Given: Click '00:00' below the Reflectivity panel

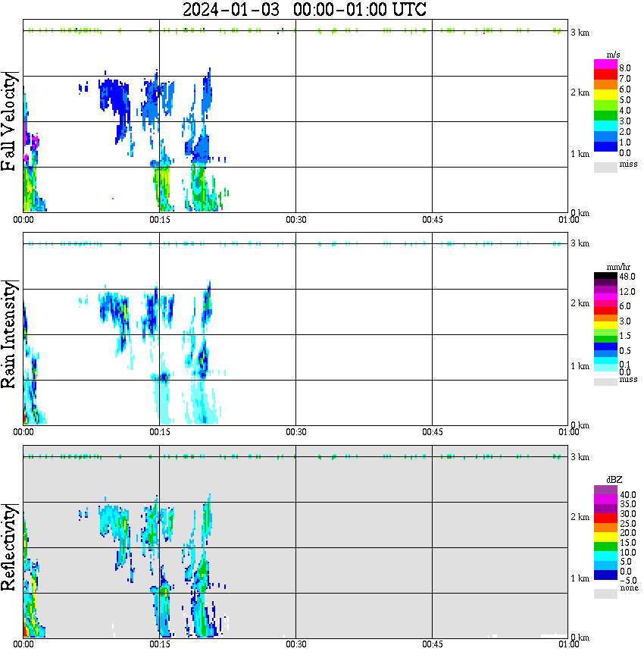Looking at the screenshot, I should tap(23, 644).
